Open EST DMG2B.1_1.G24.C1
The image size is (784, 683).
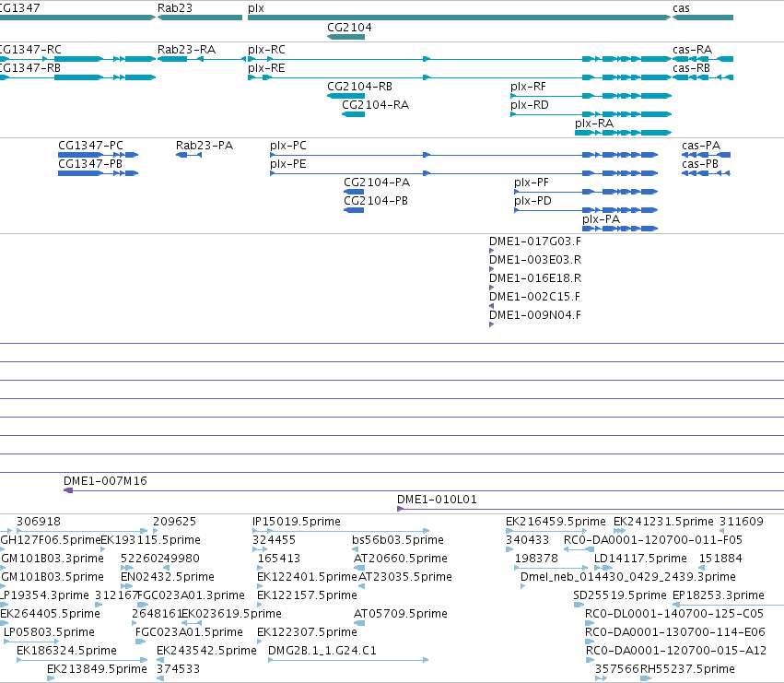[x=322, y=652]
